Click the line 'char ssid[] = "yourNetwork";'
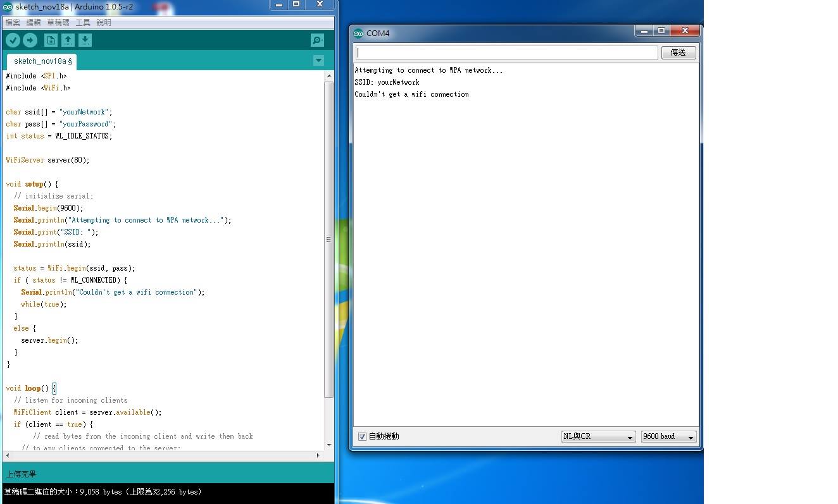 click(59, 112)
